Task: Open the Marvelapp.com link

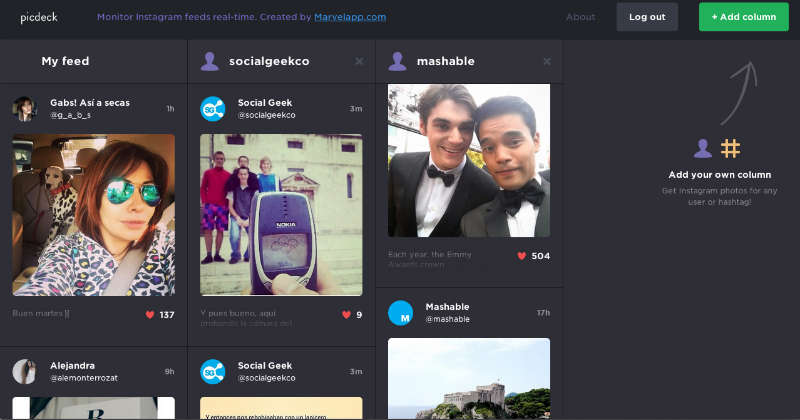Action: pyautogui.click(x=350, y=17)
